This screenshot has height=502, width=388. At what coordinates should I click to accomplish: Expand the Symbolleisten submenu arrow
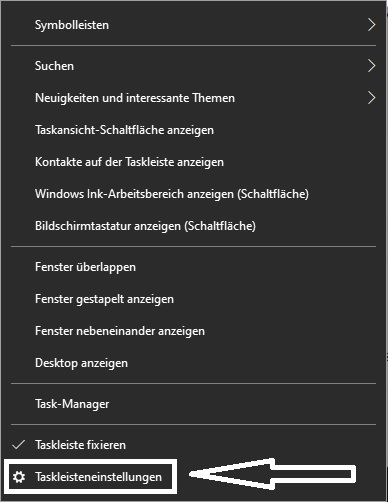point(371,25)
